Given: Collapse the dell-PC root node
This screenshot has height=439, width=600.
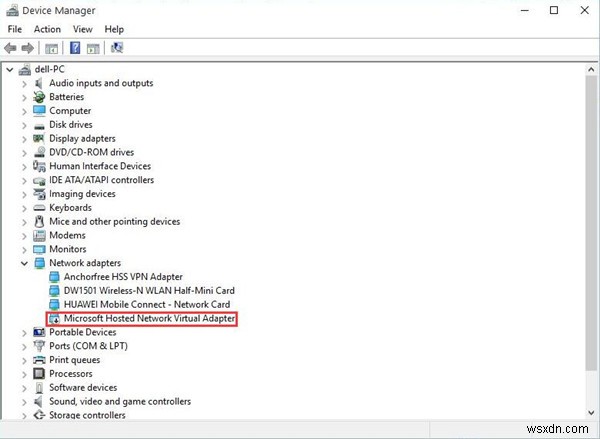Looking at the screenshot, I should point(10,70).
